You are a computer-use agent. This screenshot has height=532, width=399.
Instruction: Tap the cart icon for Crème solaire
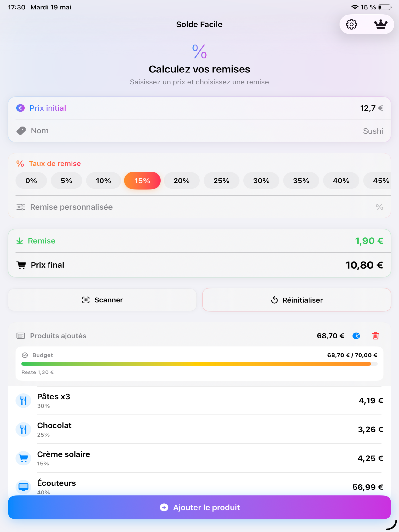(23, 458)
